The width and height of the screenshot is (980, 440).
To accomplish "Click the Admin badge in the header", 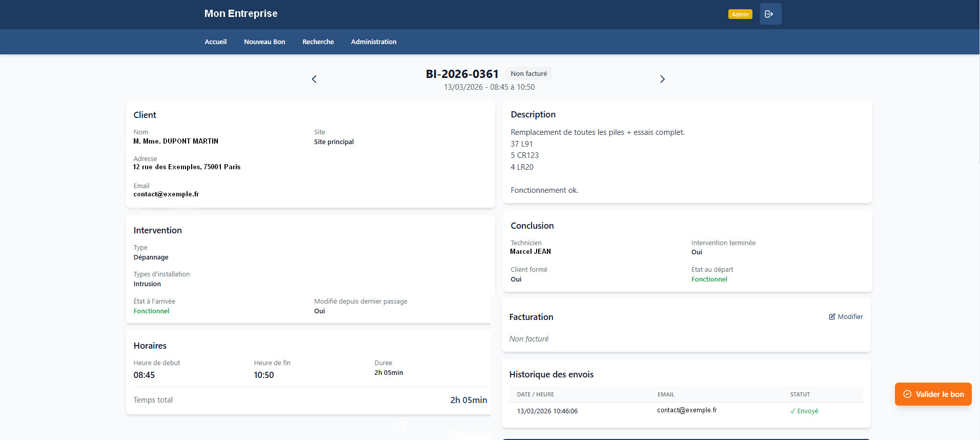I will tap(740, 14).
